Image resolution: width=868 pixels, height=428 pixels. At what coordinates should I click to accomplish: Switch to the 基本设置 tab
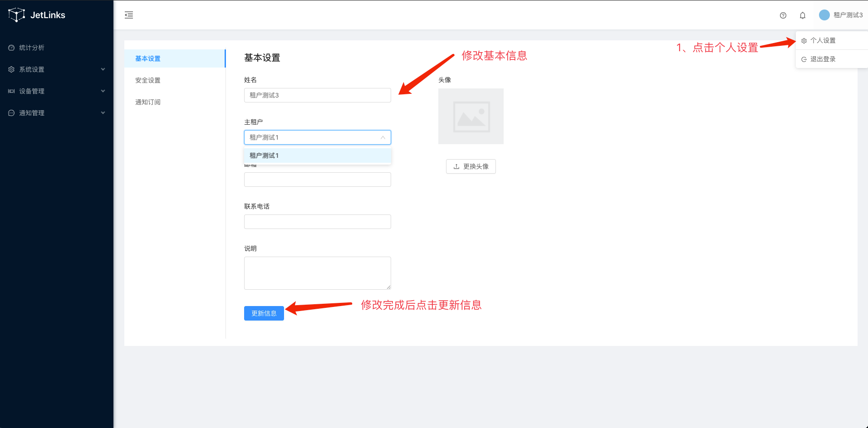[x=175, y=58]
